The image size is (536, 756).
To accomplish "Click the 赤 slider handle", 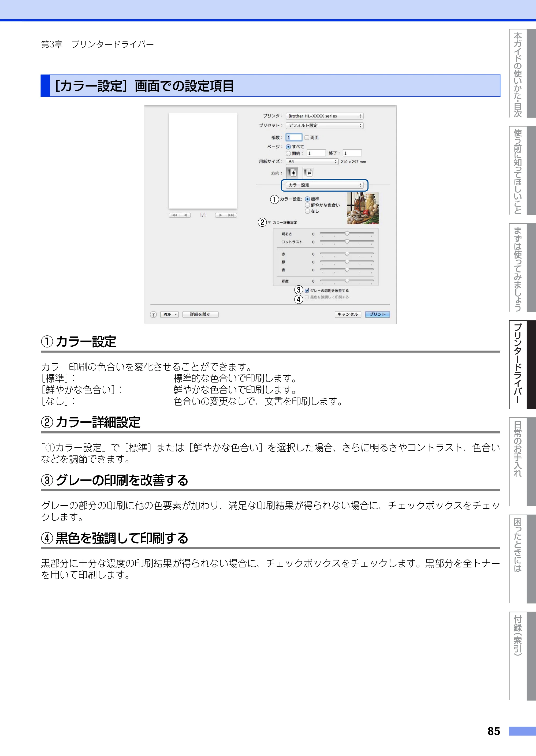I will (x=347, y=254).
